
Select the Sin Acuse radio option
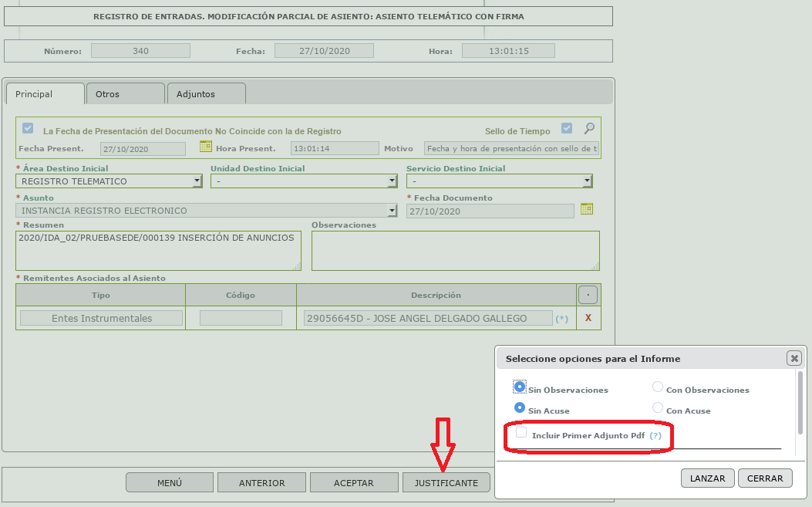point(520,407)
